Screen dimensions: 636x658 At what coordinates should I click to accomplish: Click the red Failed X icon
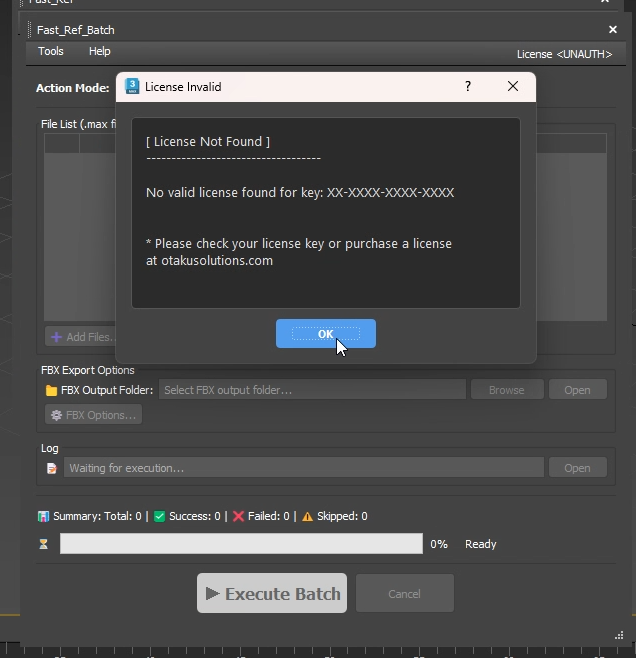click(x=238, y=517)
